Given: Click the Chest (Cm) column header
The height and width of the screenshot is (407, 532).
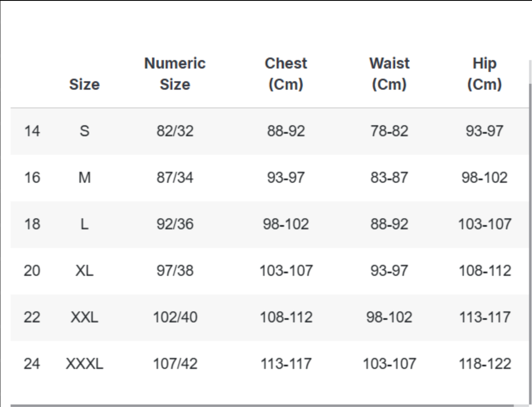Looking at the screenshot, I should click(286, 74).
